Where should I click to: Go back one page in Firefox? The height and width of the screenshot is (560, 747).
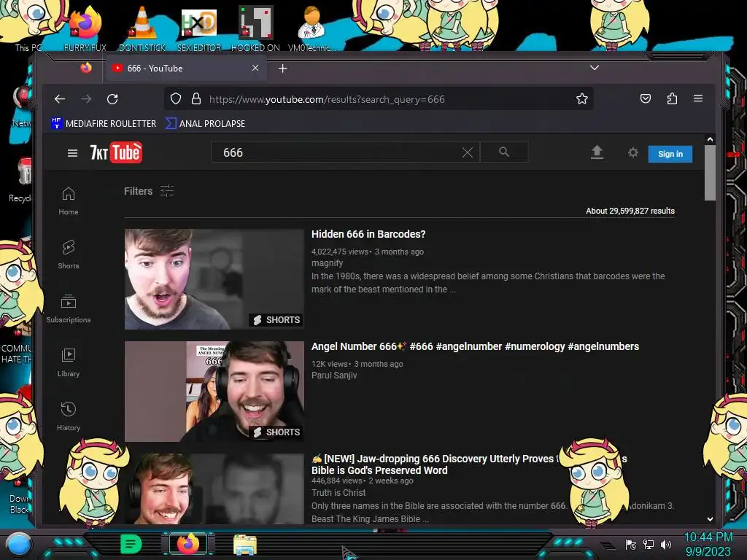point(60,99)
